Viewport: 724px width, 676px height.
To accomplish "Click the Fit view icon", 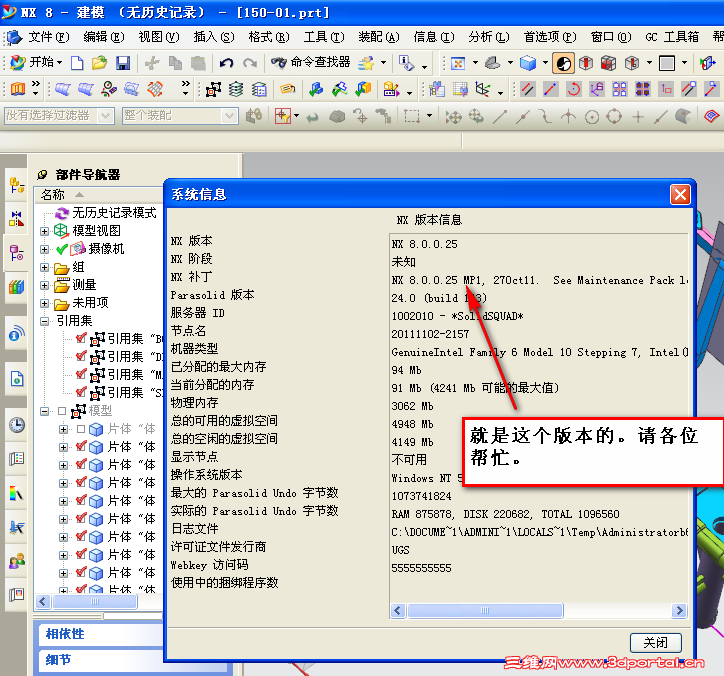I will coord(458,63).
